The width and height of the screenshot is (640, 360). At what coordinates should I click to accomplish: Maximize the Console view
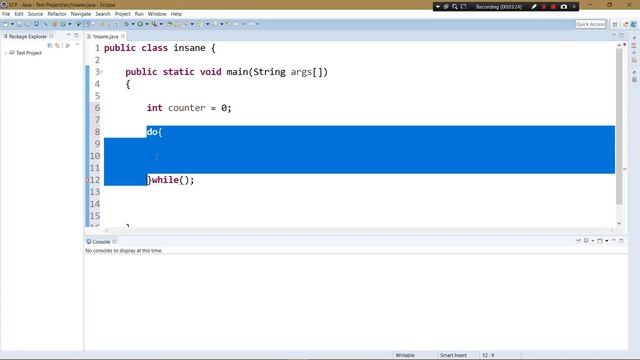click(x=621, y=241)
